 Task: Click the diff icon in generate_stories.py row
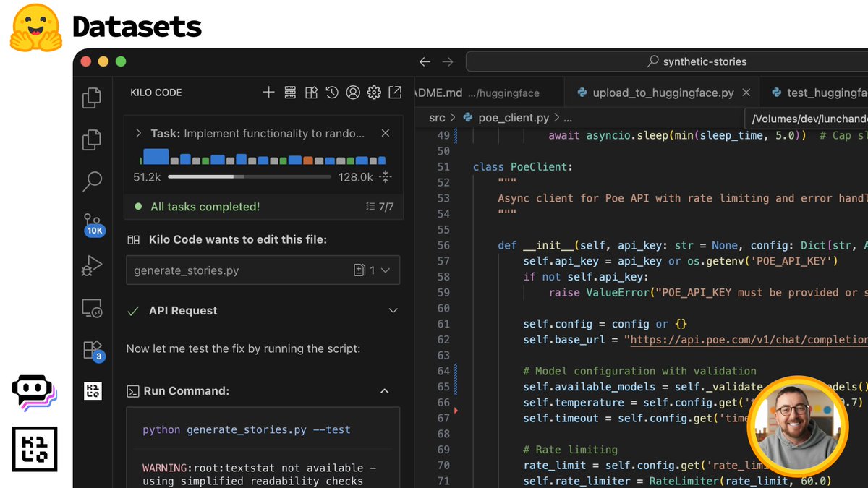point(359,270)
